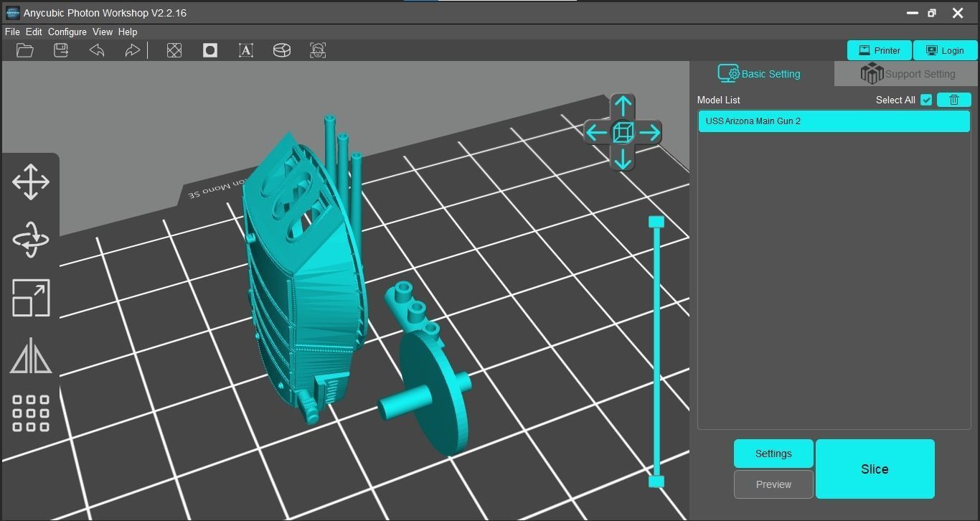Open the Help menu
Screen dimensions: 980x521
128,32
